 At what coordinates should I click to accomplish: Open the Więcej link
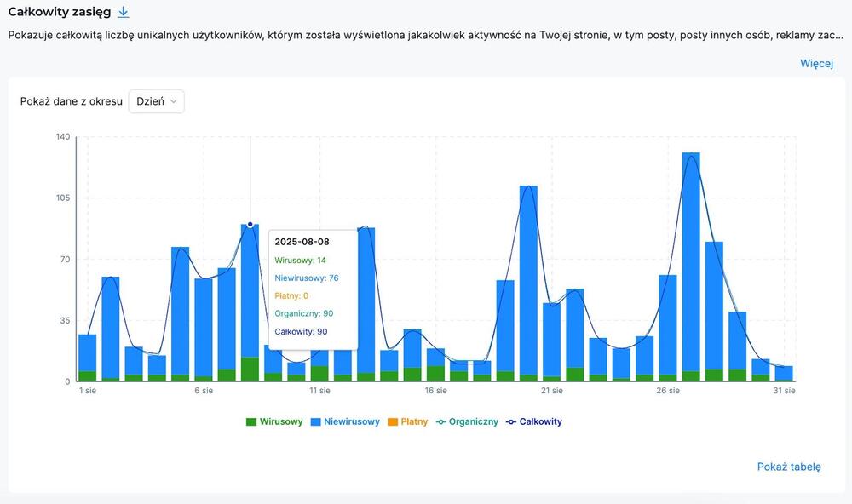(815, 64)
